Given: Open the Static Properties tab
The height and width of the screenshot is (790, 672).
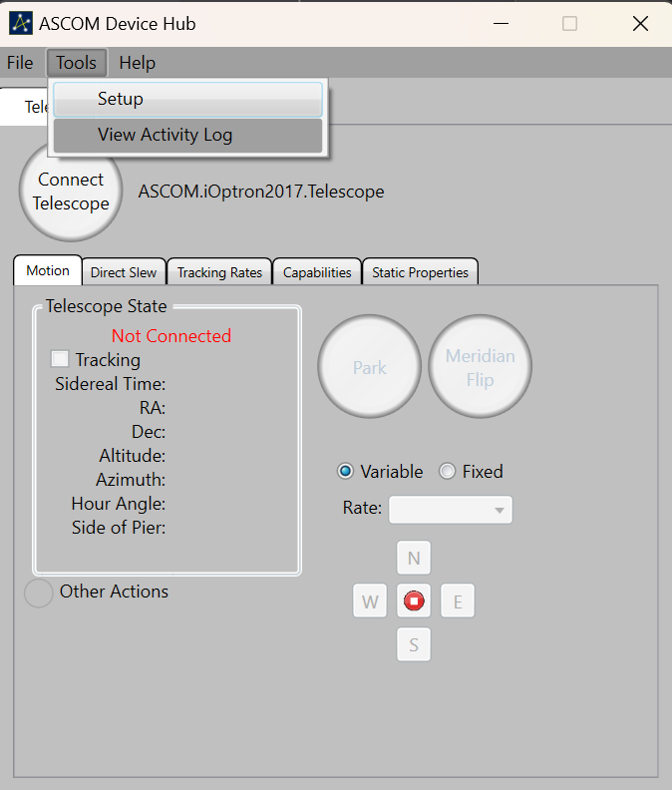Looking at the screenshot, I should (420, 272).
